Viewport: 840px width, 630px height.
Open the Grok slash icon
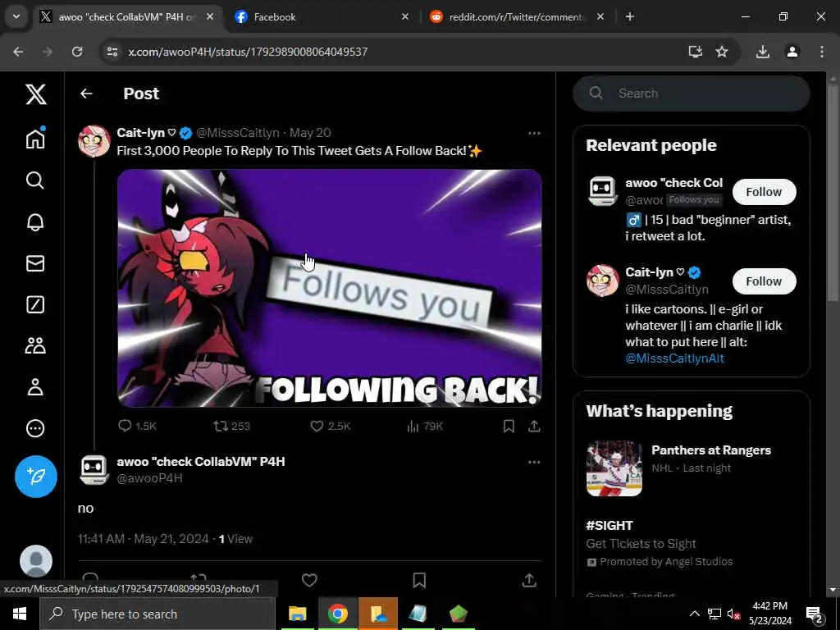[35, 304]
